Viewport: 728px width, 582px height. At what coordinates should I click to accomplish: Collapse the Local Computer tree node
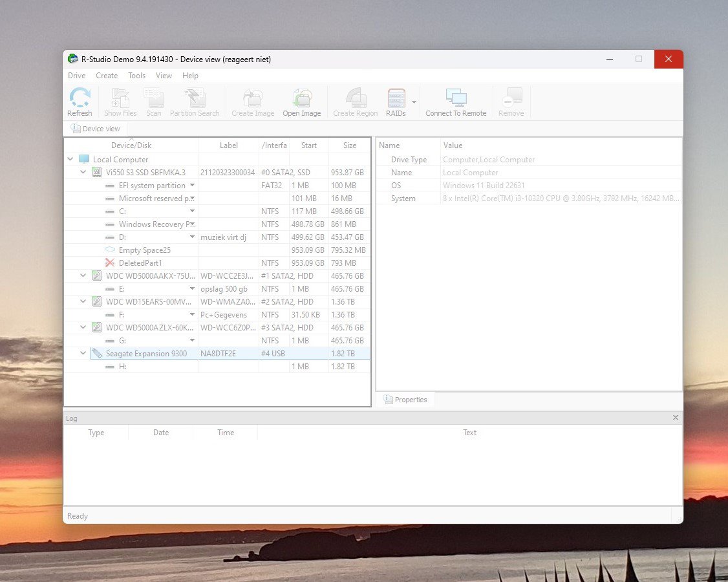70,160
